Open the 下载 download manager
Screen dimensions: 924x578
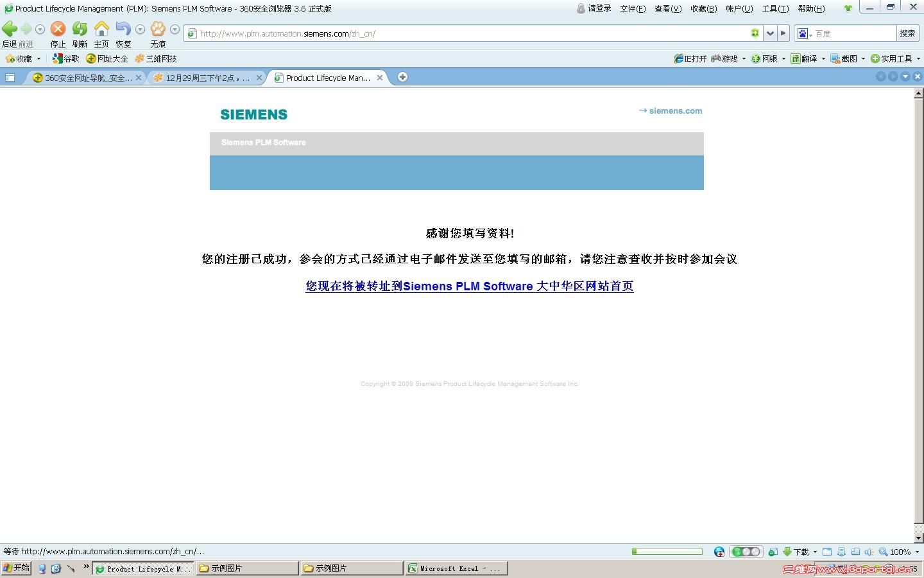pyautogui.click(x=796, y=552)
